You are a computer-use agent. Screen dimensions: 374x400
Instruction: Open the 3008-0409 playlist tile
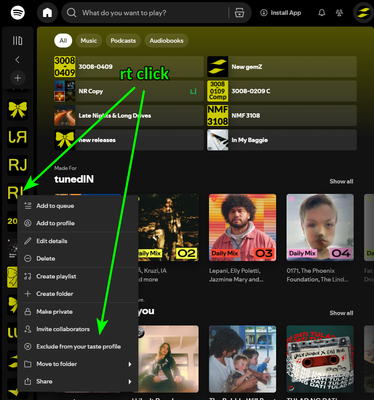coord(129,67)
